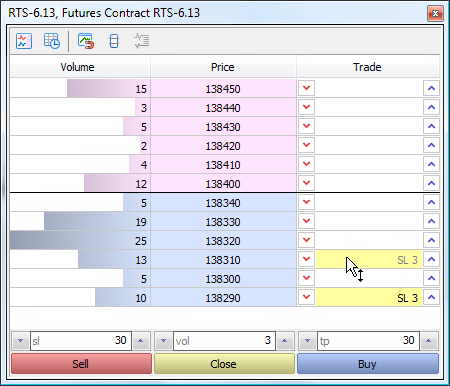Click the Price column header
Viewport: 450px width, 386px height.
223,67
